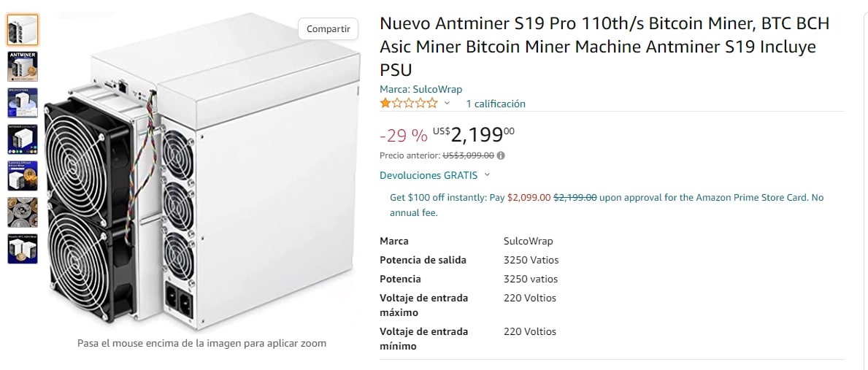Select the thumbnail showing crypto coins

[23, 212]
